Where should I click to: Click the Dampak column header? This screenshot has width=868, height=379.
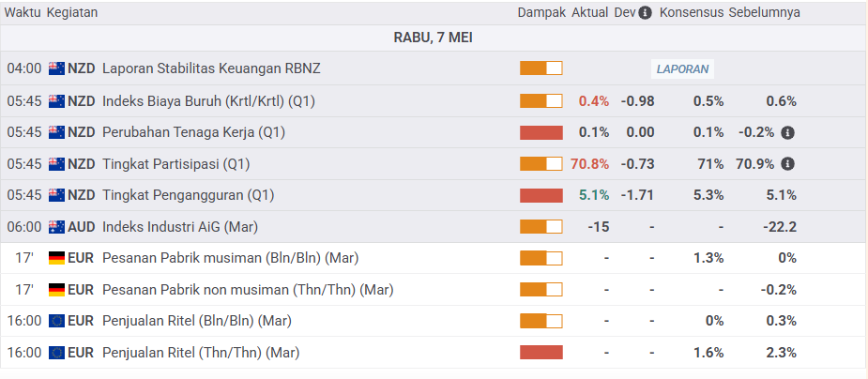click(541, 13)
